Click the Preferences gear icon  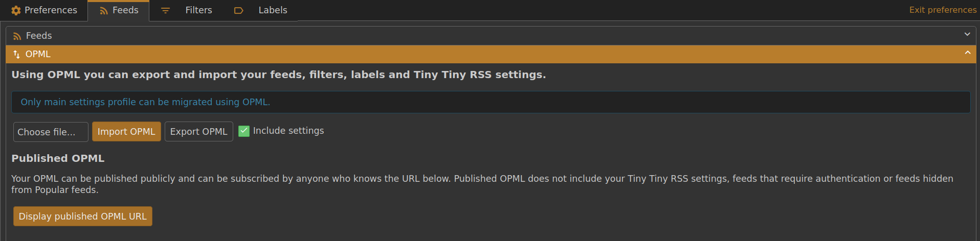click(16, 10)
